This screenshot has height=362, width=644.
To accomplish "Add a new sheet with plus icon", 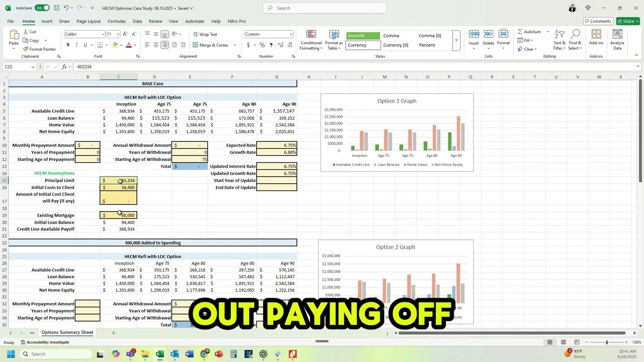I will tap(113, 333).
